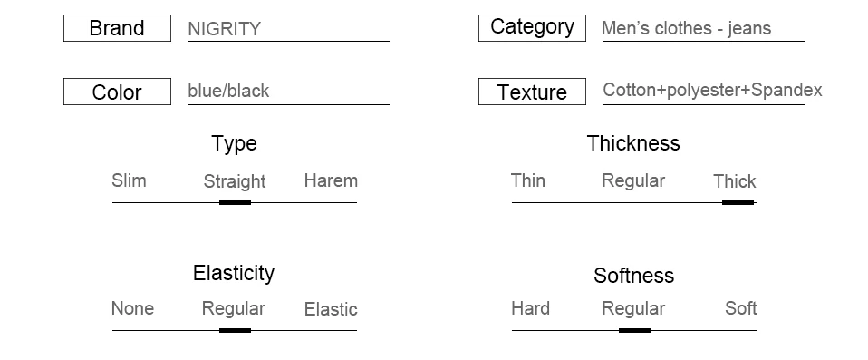The width and height of the screenshot is (868, 360).
Task: Click the Type slider marker under Straight
Action: click(236, 203)
